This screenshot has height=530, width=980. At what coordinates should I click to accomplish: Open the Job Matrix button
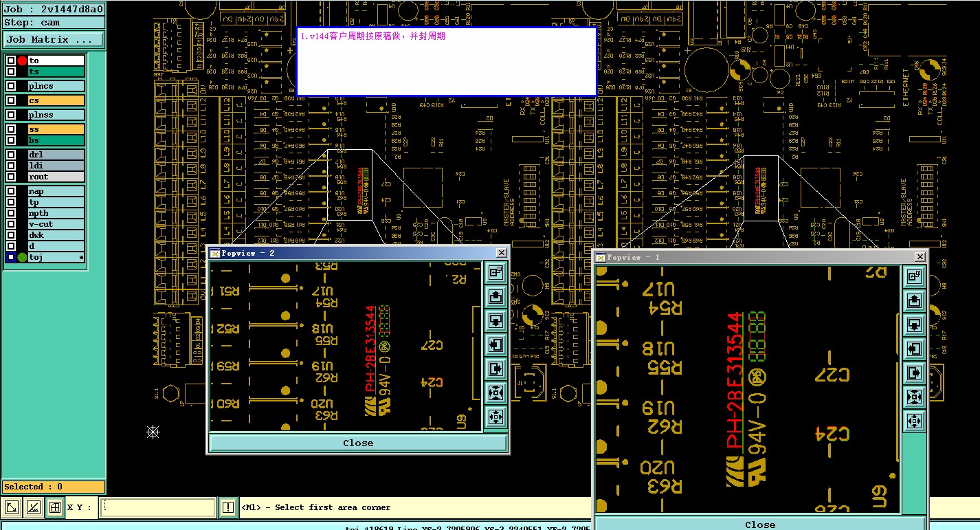54,40
